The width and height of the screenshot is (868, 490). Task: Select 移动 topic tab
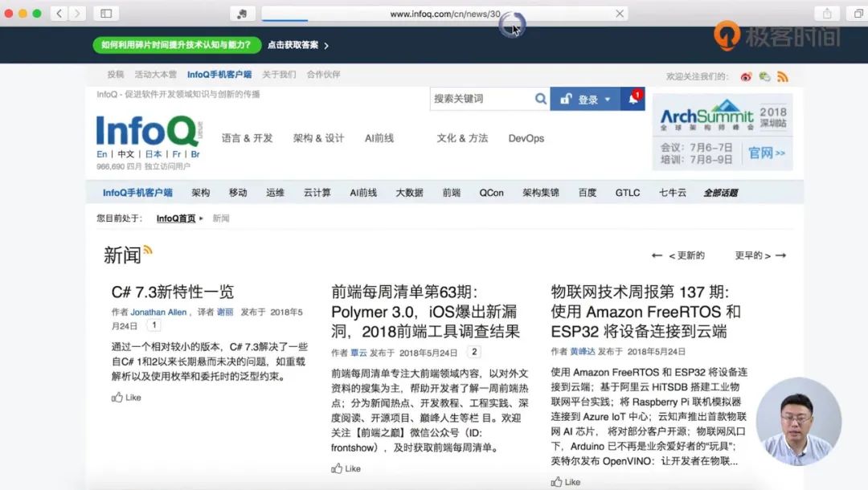(x=238, y=193)
